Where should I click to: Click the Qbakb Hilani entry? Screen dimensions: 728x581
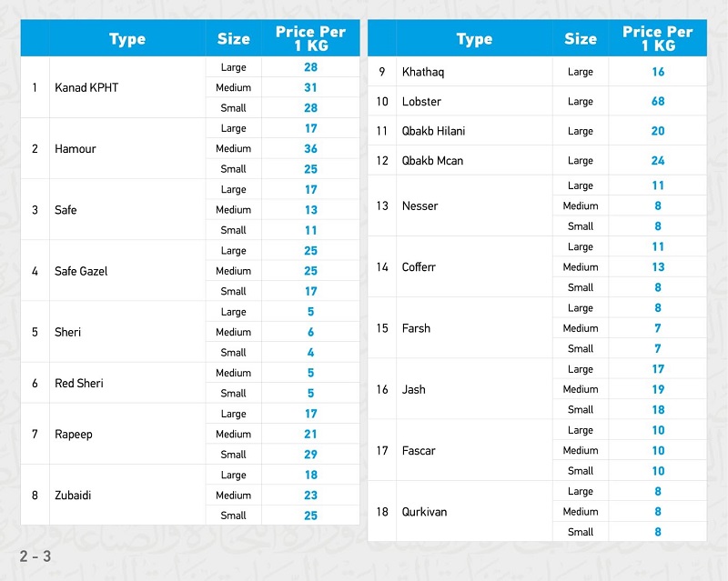(433, 131)
